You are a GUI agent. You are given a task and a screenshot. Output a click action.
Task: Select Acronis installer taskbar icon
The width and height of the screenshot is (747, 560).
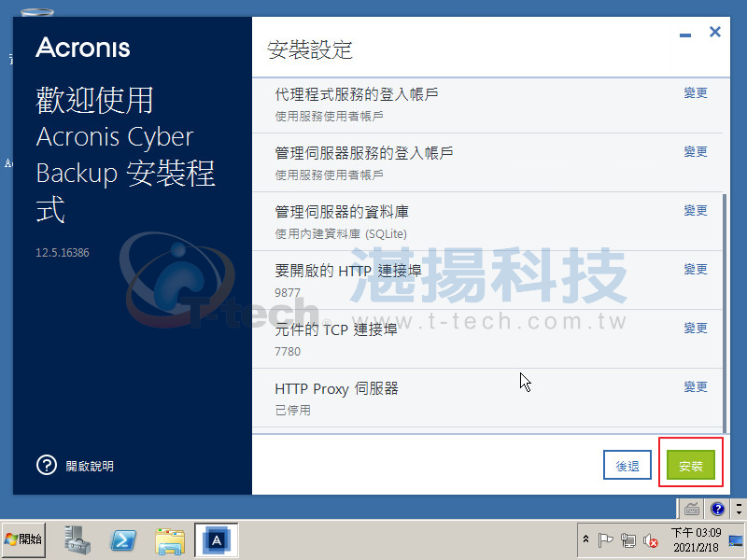click(217, 540)
